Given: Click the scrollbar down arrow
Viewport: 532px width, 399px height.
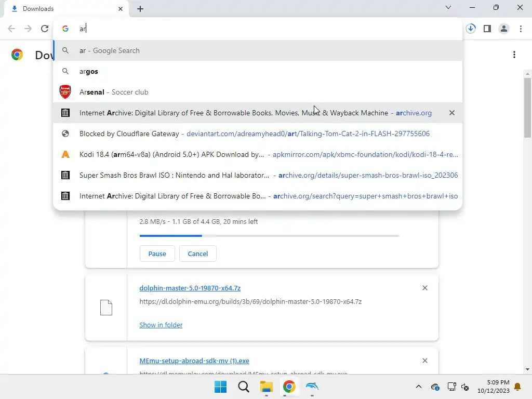Looking at the screenshot, I should pyautogui.click(x=527, y=369).
